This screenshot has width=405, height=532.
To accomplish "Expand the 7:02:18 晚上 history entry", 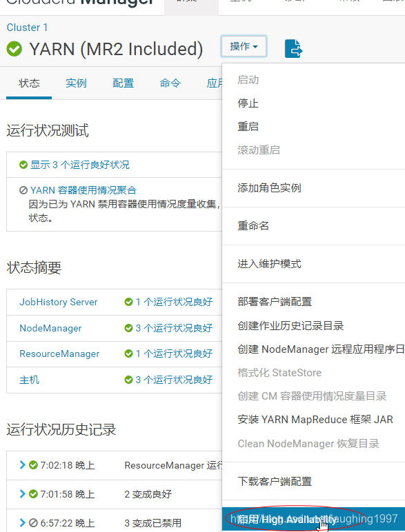I will pyautogui.click(x=23, y=465).
